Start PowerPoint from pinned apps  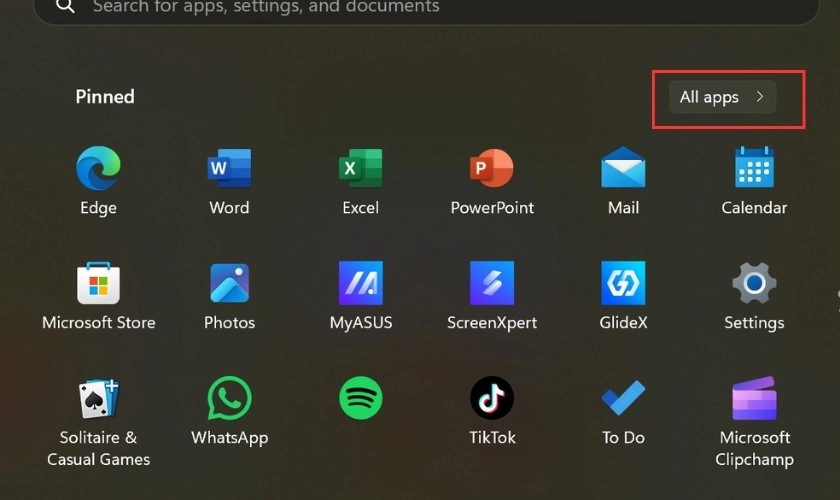pyautogui.click(x=492, y=168)
